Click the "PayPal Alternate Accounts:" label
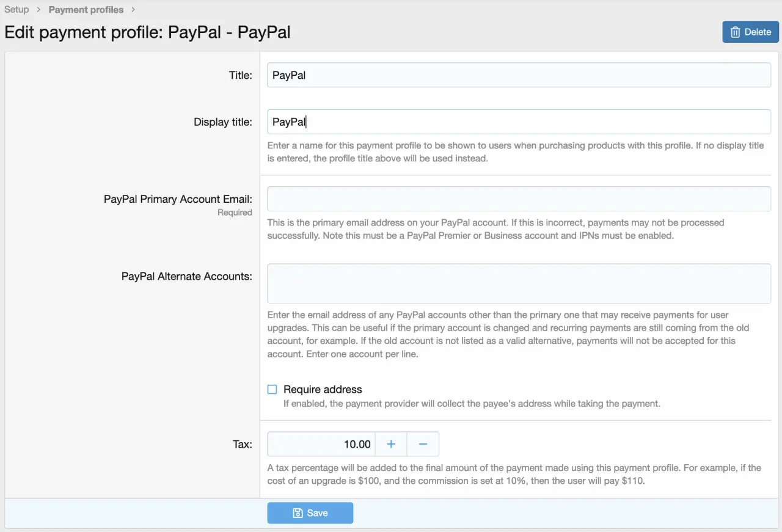Screen dimensions: 782x532 coord(186,277)
